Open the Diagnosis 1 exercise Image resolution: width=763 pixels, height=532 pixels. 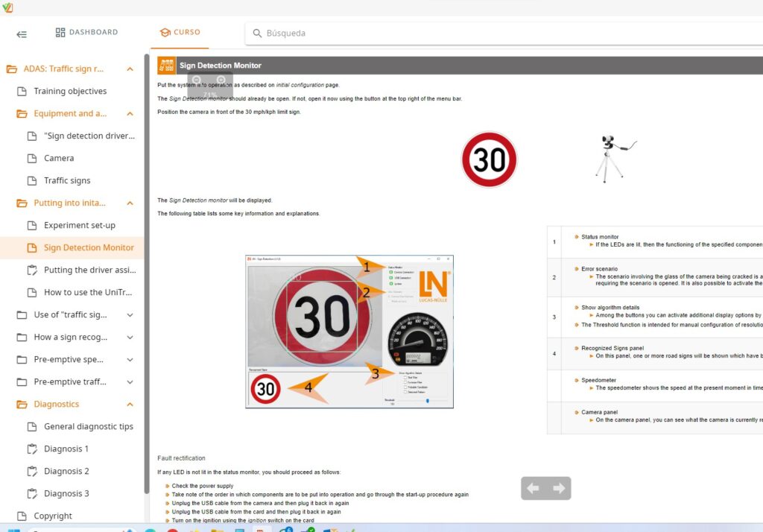[66, 449]
